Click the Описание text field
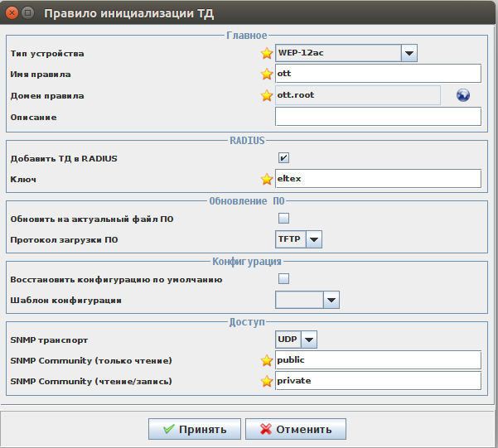Viewport: 498px width, 448px height. [378, 117]
